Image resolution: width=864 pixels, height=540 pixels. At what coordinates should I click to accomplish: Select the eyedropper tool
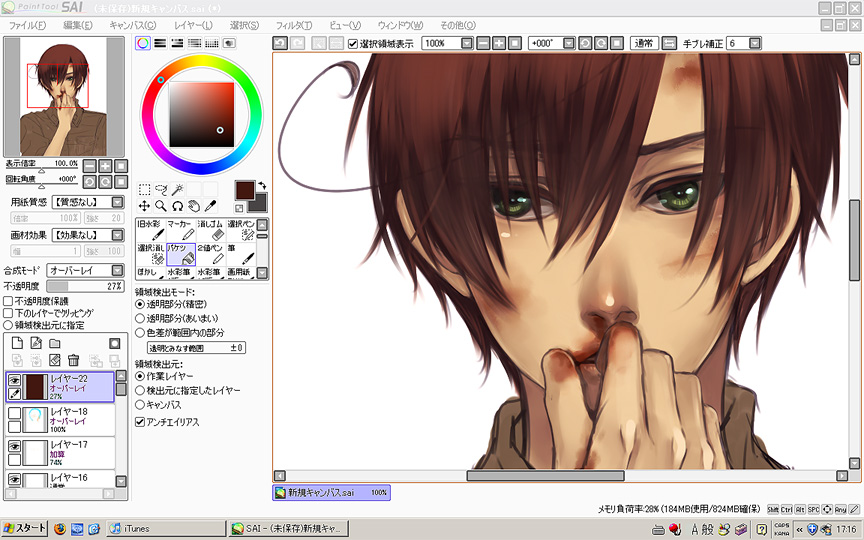tap(210, 206)
